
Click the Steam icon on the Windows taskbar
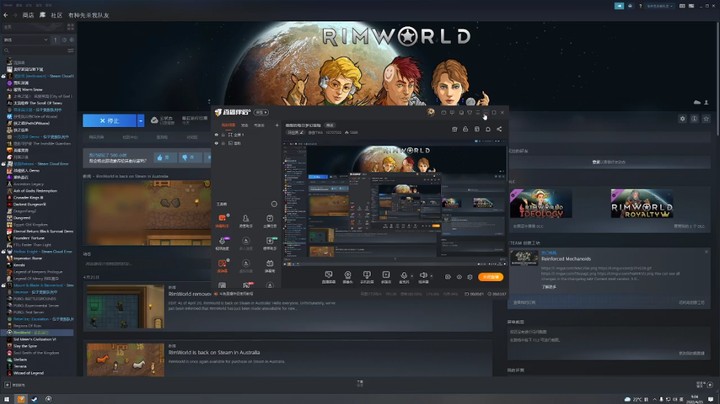[34, 399]
